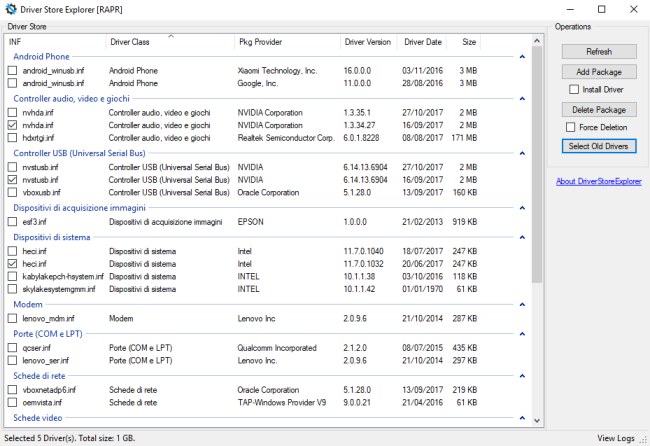This screenshot has height=446, width=650.
Task: Collapse Dispositivi di acquisizione immagini group
Action: coord(522,208)
